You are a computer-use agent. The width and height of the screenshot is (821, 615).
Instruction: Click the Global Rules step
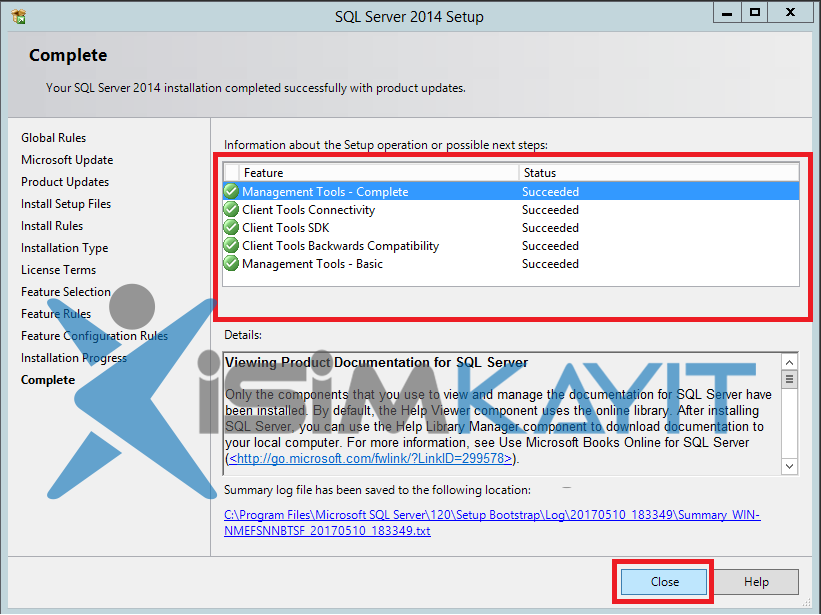click(53, 138)
